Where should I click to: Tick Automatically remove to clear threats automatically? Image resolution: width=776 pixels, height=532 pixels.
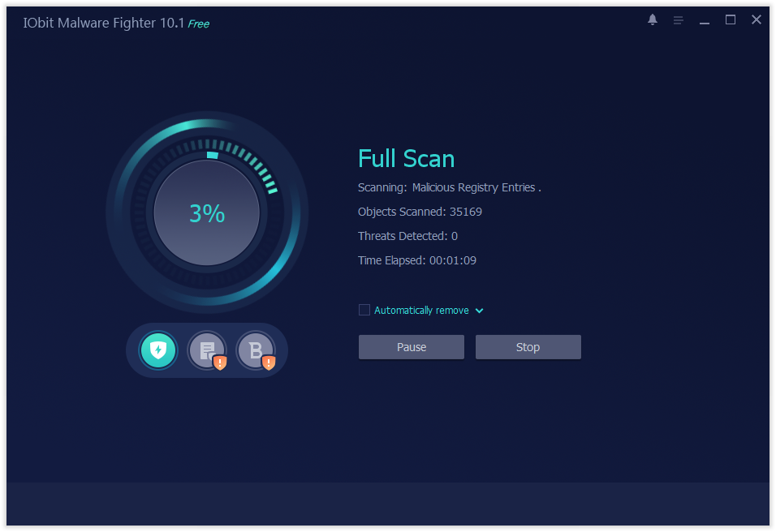coord(364,310)
